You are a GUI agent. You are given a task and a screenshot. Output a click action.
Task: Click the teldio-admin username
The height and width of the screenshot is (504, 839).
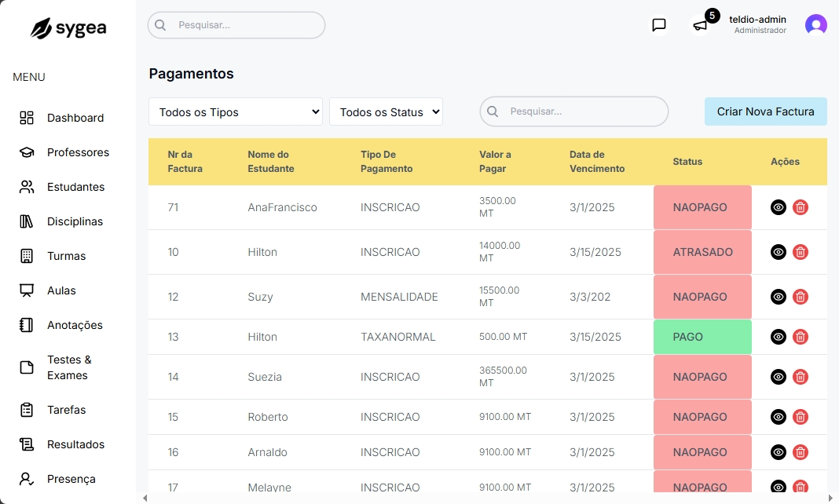click(x=757, y=20)
